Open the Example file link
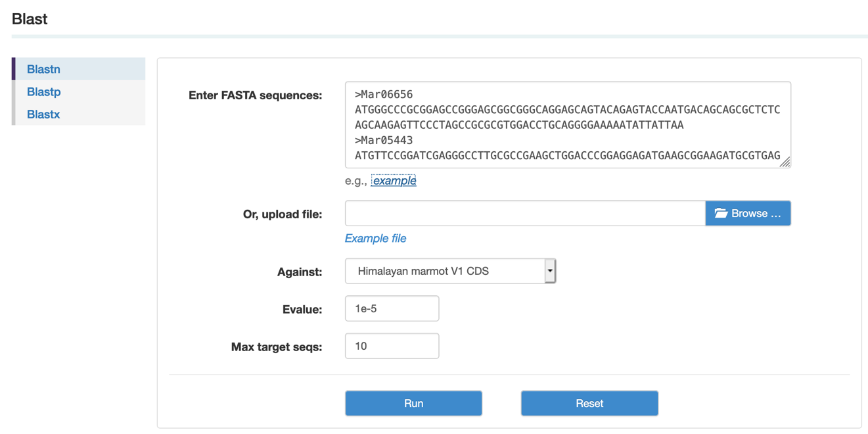Image resolution: width=868 pixels, height=434 pixels. point(375,238)
